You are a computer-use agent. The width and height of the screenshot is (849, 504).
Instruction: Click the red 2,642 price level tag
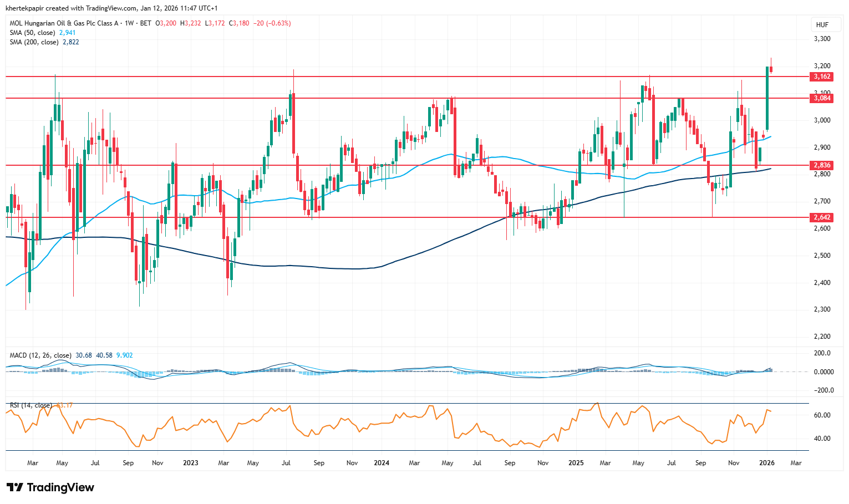tap(821, 217)
